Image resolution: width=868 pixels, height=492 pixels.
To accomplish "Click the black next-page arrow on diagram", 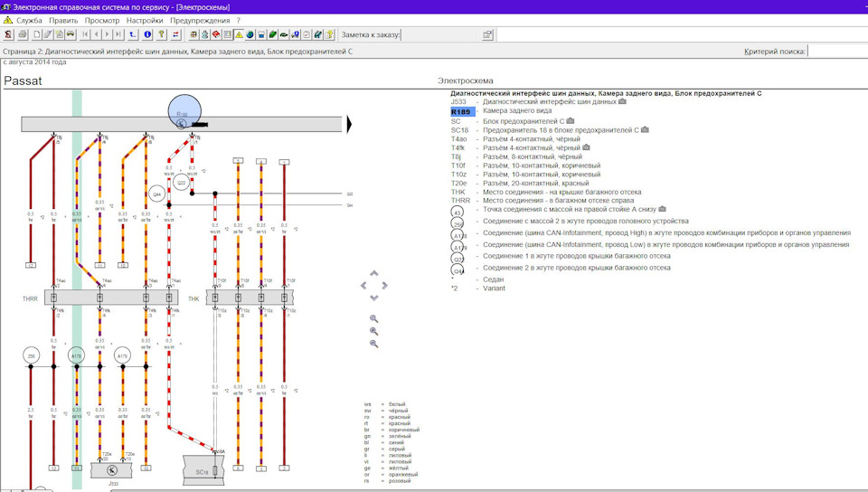I will (349, 124).
